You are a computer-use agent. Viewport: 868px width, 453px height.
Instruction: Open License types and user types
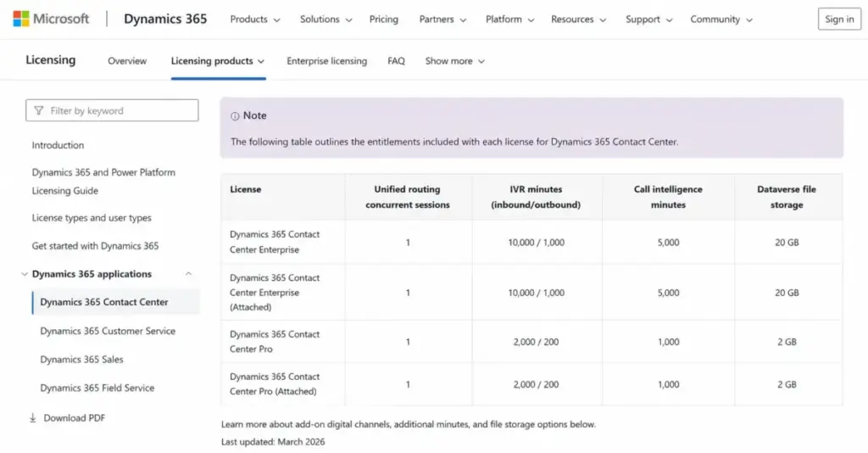point(92,218)
